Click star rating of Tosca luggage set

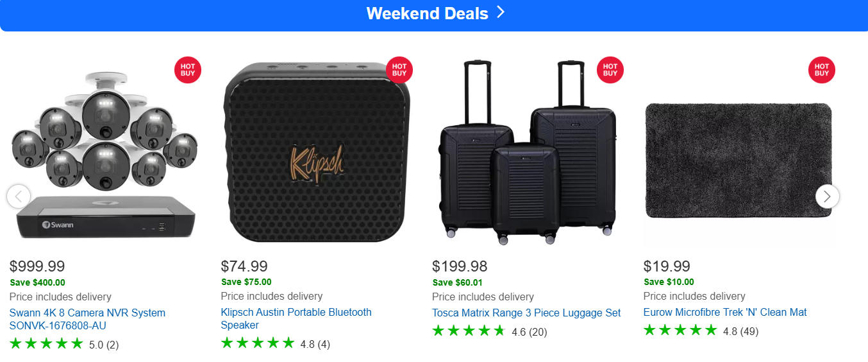[469, 331]
